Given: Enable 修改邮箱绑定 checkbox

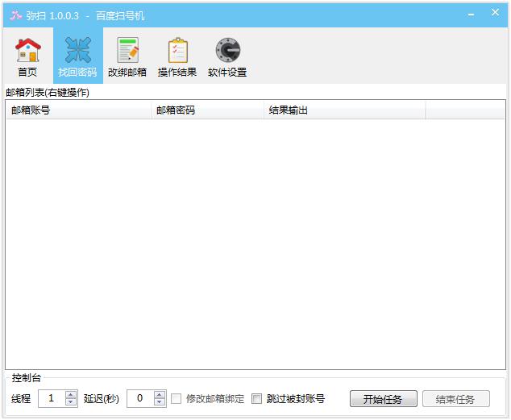Looking at the screenshot, I should click(x=176, y=398).
